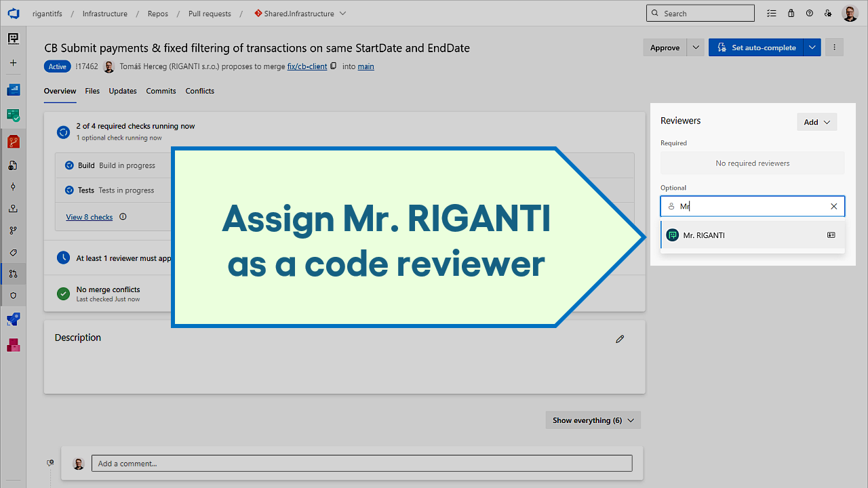Click the Advanced Security shield icon
This screenshot has height=488, width=868.
[13, 295]
